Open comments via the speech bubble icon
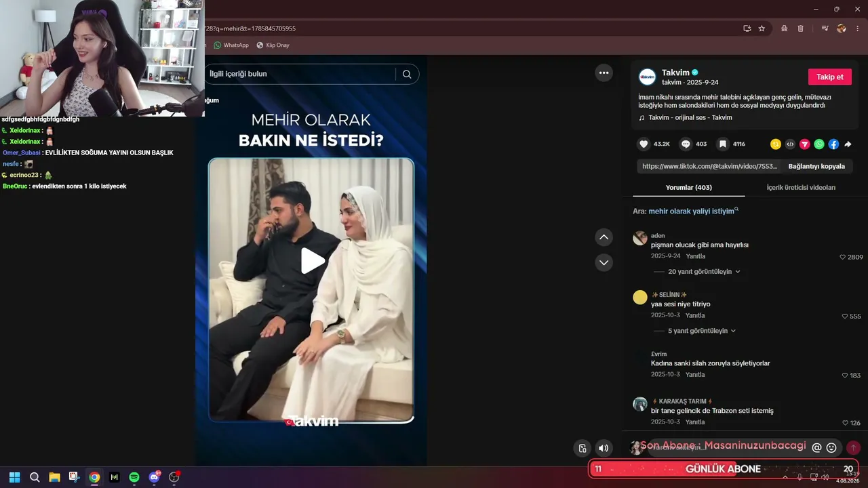 [x=686, y=144]
